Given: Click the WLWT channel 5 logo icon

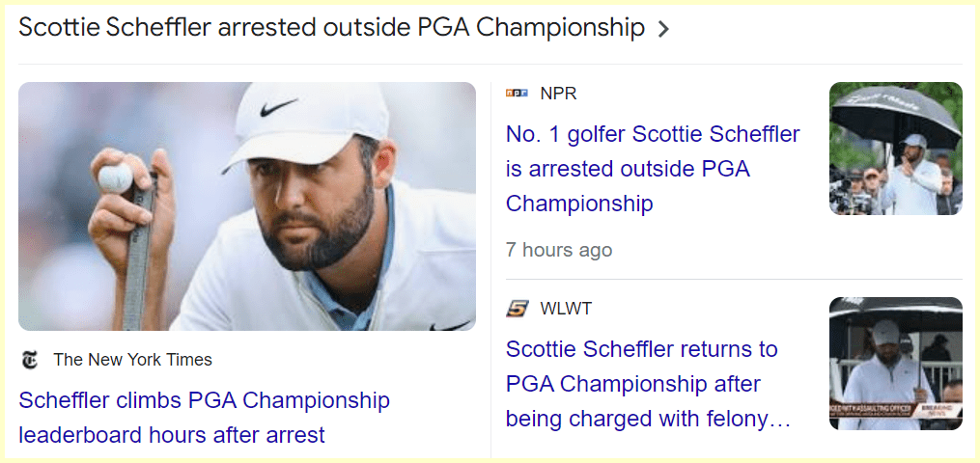Looking at the screenshot, I should tap(517, 309).
